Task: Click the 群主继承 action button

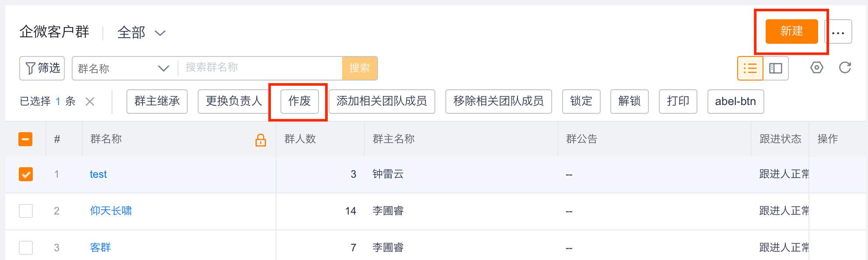Action: (157, 102)
